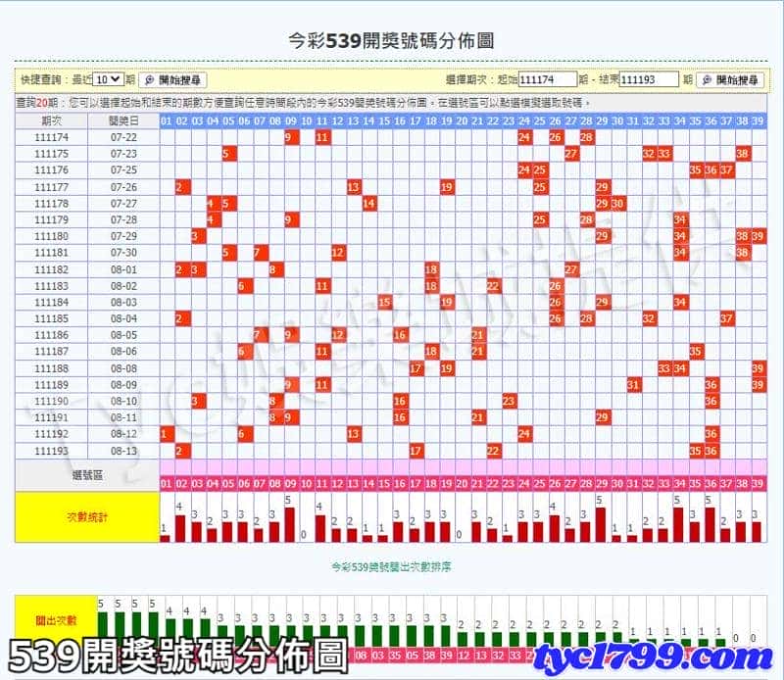Select number 34 in the pink 選號區 row

[x=679, y=483]
